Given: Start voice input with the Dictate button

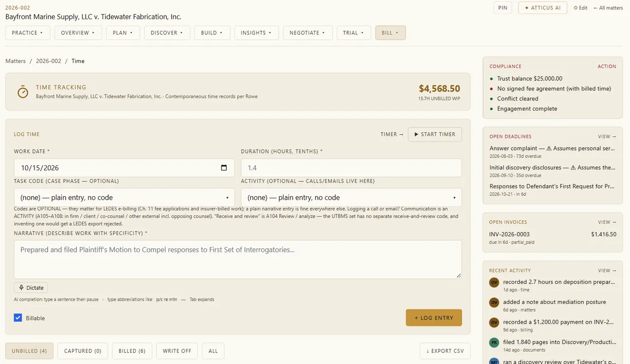Looking at the screenshot, I should [31, 288].
